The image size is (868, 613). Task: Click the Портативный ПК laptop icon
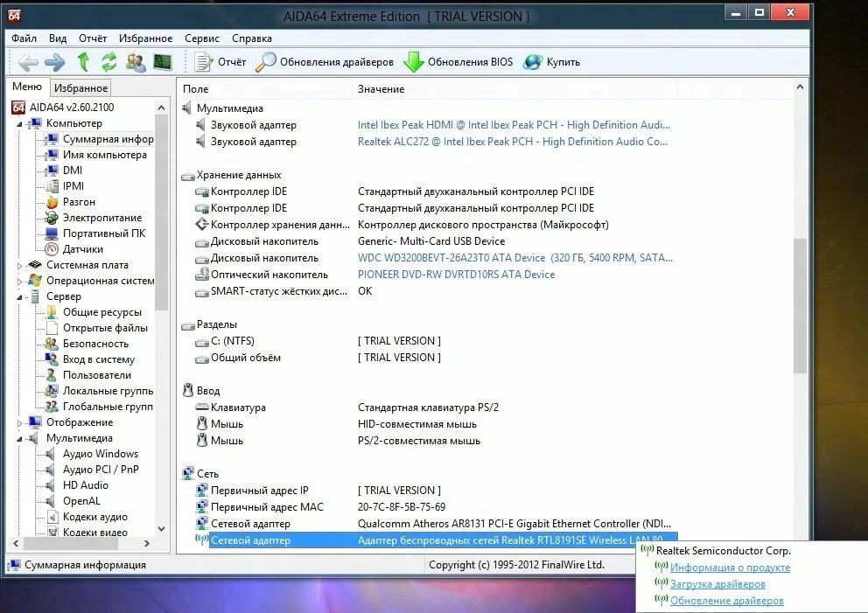(52, 233)
